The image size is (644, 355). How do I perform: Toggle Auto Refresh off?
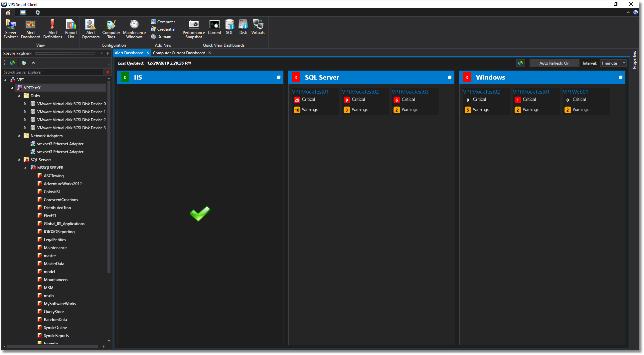[554, 63]
